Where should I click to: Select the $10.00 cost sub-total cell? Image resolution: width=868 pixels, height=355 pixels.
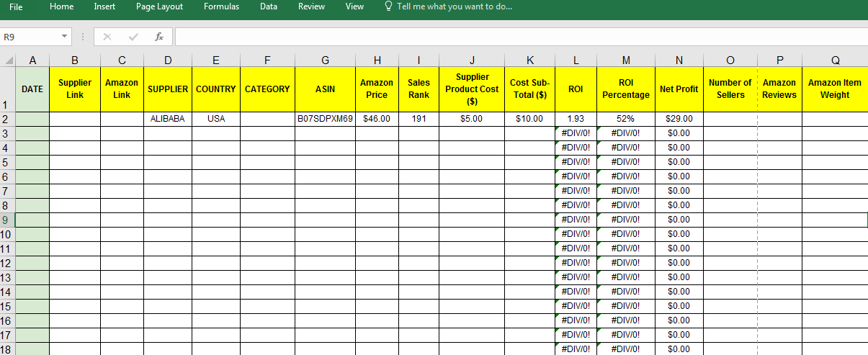click(529, 119)
